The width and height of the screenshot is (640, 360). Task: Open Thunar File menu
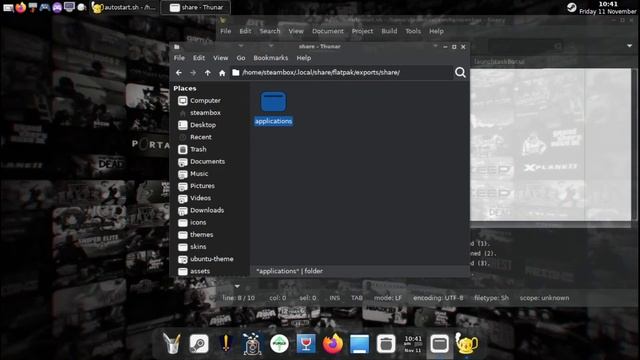(x=179, y=58)
